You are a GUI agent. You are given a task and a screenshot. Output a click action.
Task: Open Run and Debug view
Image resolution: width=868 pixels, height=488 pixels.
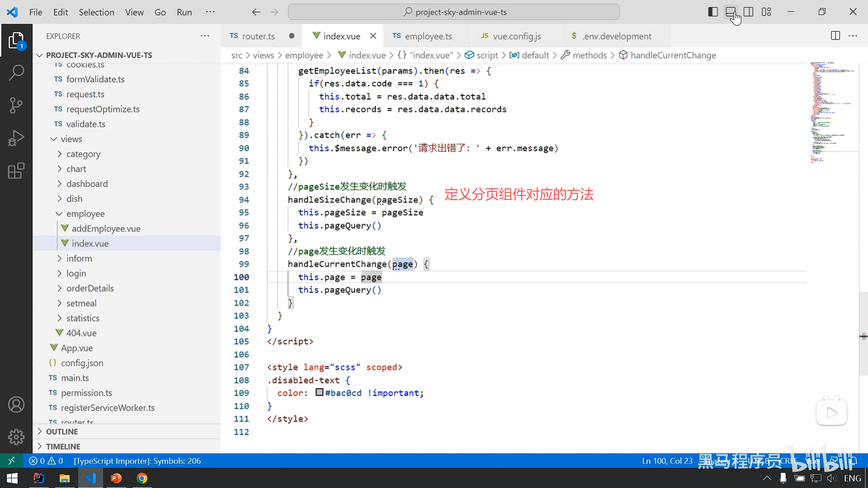16,138
